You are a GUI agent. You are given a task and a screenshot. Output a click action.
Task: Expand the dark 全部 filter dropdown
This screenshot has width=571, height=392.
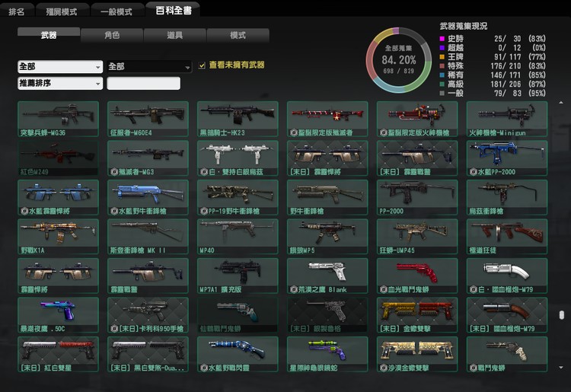tap(149, 67)
